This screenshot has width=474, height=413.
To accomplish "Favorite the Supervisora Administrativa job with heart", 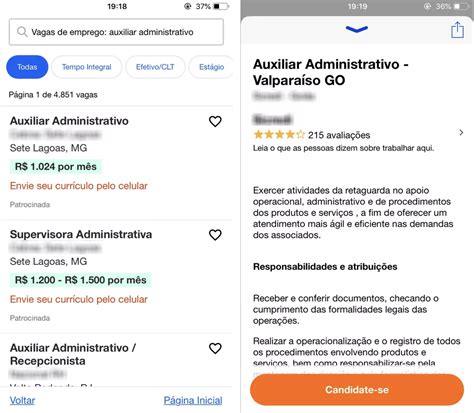I will point(215,235).
